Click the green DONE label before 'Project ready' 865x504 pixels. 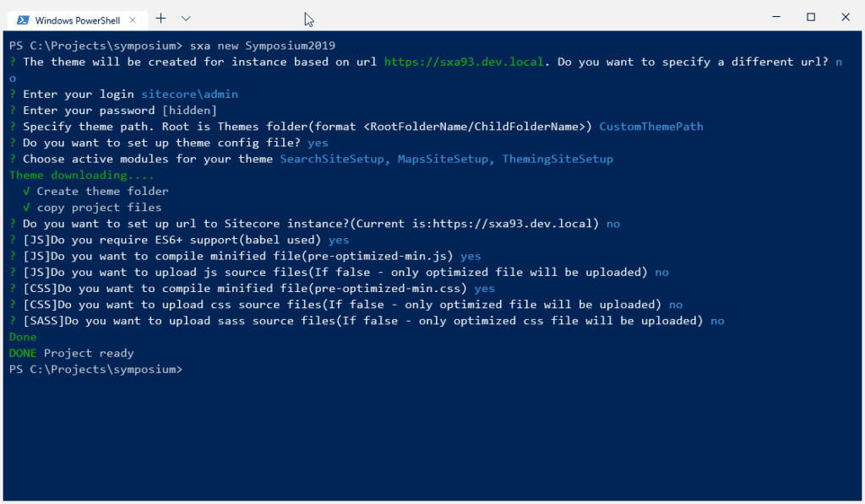click(x=23, y=353)
